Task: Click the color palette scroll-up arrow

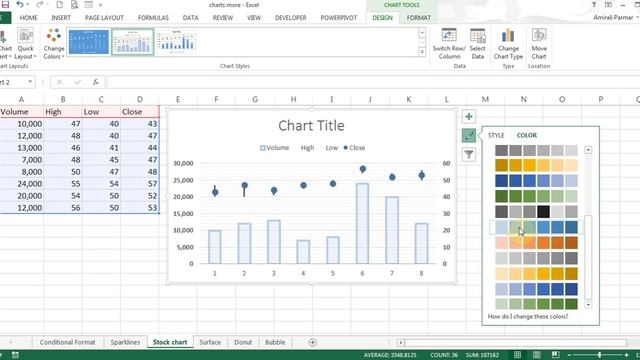Action: click(588, 150)
